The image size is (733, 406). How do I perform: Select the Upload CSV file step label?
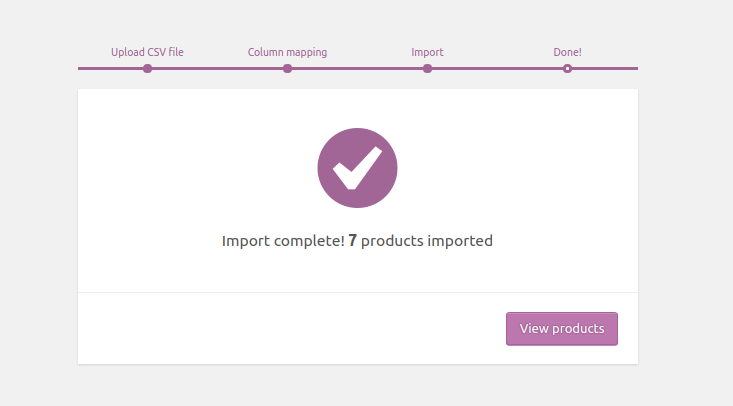[147, 52]
